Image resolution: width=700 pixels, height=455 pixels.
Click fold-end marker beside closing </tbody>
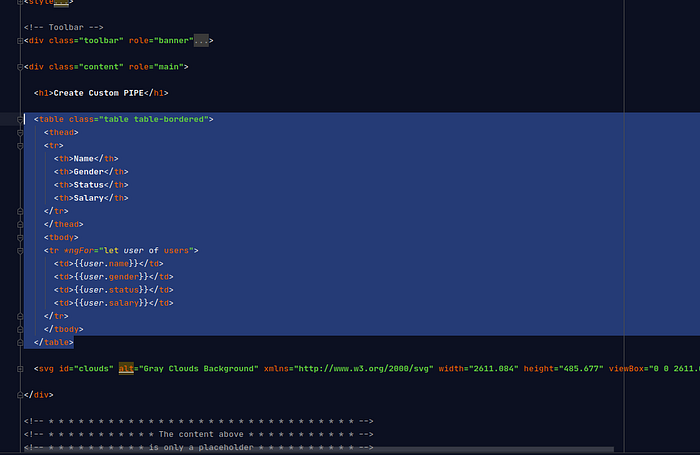click(20, 329)
